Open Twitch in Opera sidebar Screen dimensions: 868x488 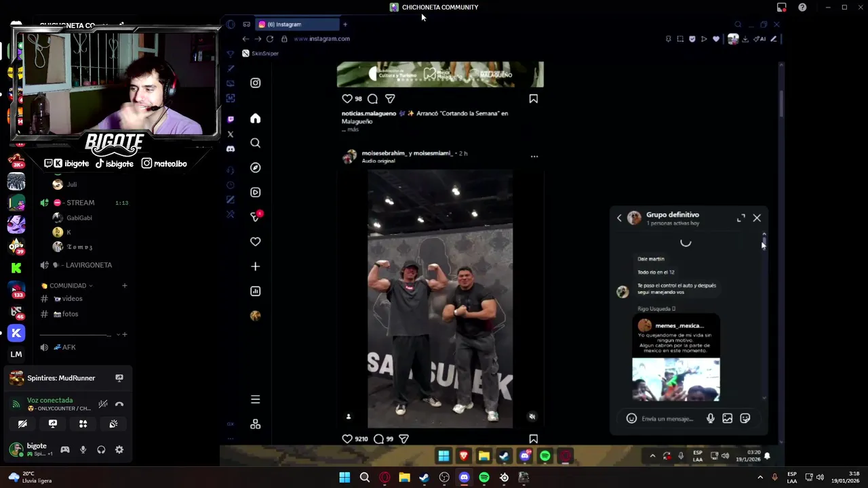231,119
